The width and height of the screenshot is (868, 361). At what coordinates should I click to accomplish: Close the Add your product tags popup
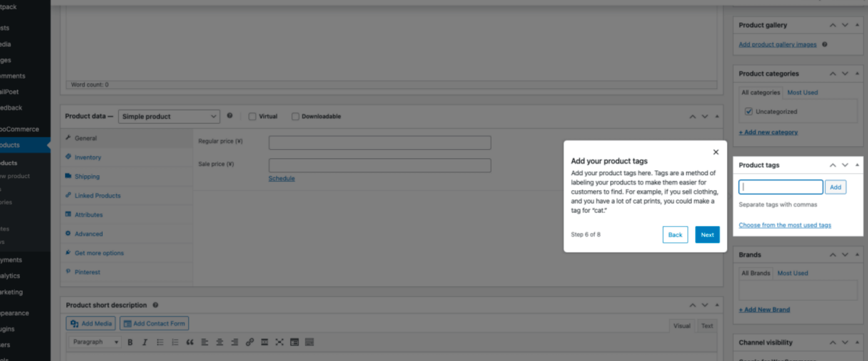coord(716,152)
